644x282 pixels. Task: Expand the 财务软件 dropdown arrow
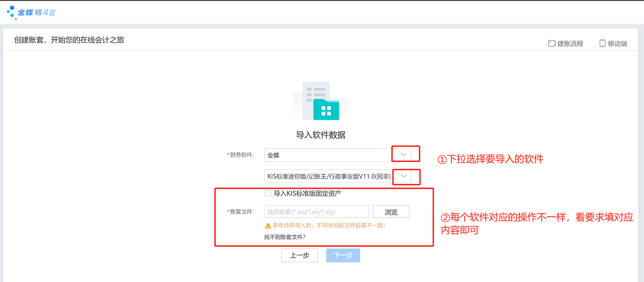pos(403,155)
